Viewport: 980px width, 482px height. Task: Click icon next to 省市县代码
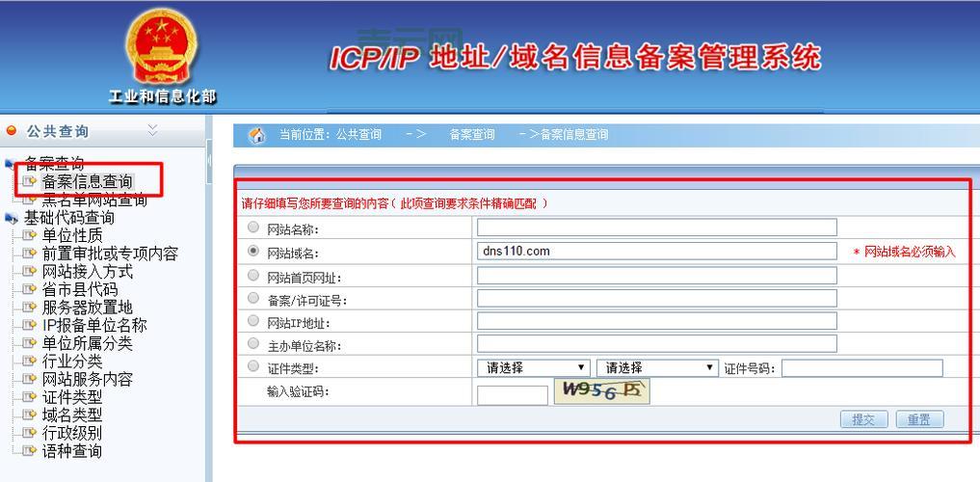coord(29,289)
